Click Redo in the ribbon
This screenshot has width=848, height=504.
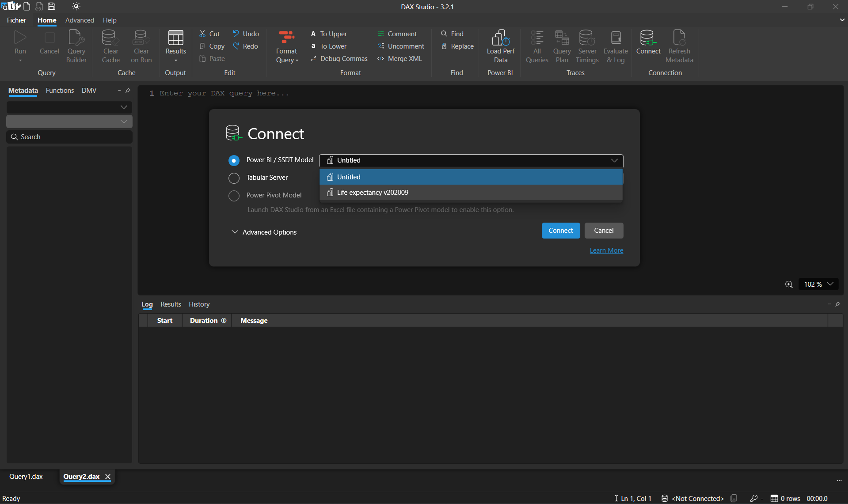[x=246, y=46]
